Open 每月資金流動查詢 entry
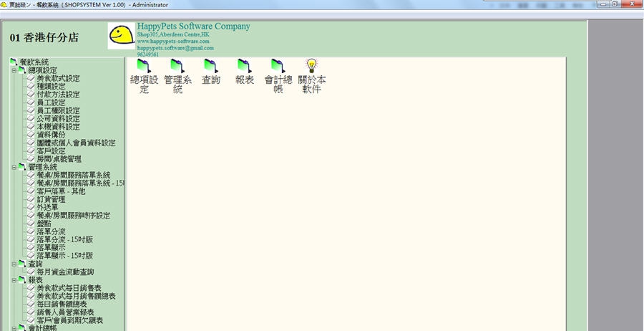Screen dimensions: 644x331 point(65,272)
